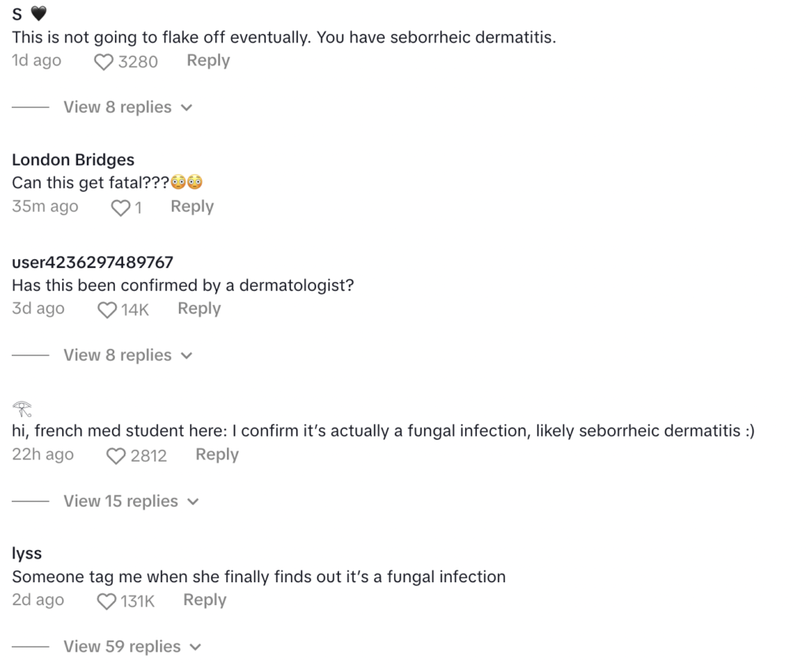Reply to London Bridges' comment
The image size is (807, 672).
pos(192,206)
